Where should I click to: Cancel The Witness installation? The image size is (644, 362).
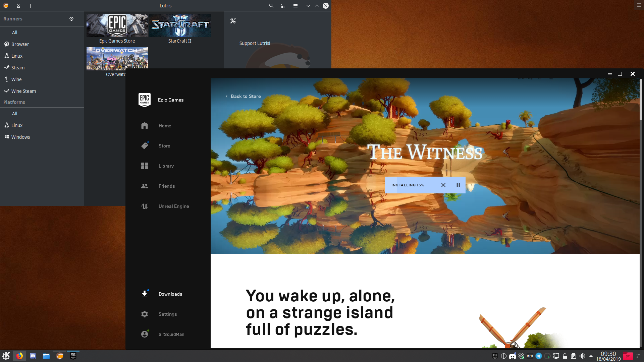tap(443, 185)
